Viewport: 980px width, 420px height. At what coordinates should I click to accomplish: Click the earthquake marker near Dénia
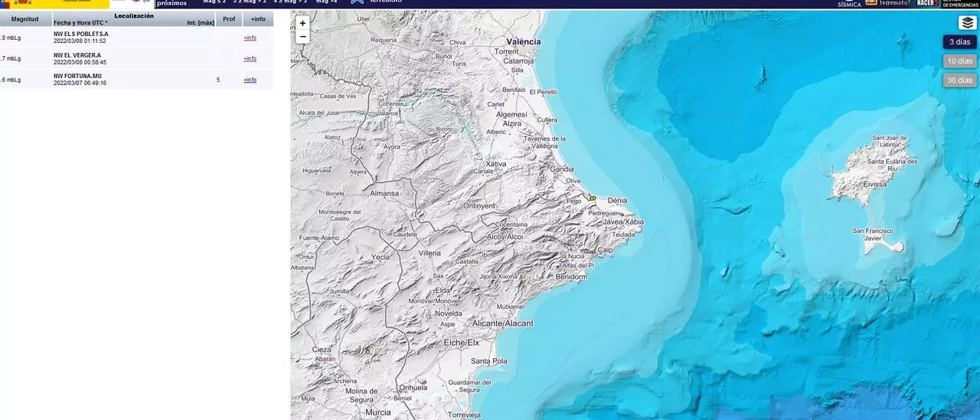click(x=593, y=199)
